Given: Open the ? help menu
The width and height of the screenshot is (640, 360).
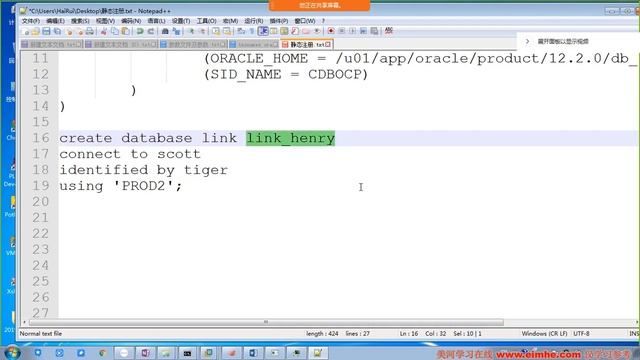Looking at the screenshot, I should click(x=323, y=21).
